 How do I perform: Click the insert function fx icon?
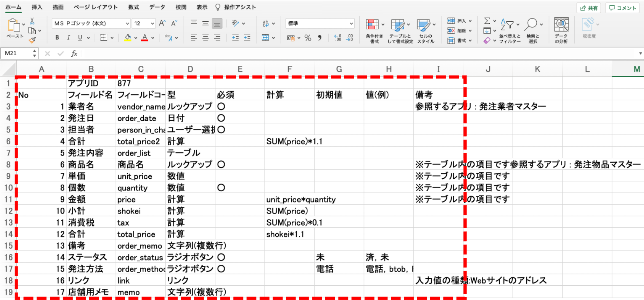74,53
